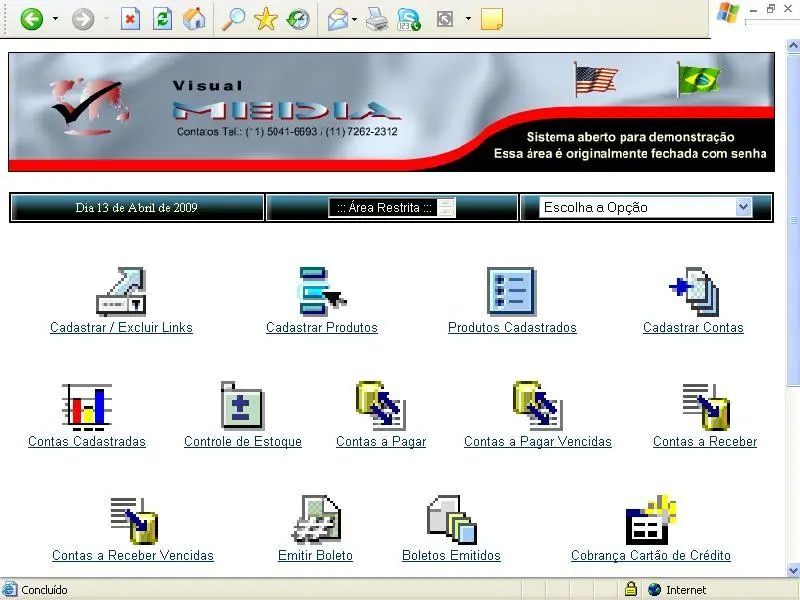The image size is (800, 600).
Task: Click the scrollbar up arrow
Action: 793,46
